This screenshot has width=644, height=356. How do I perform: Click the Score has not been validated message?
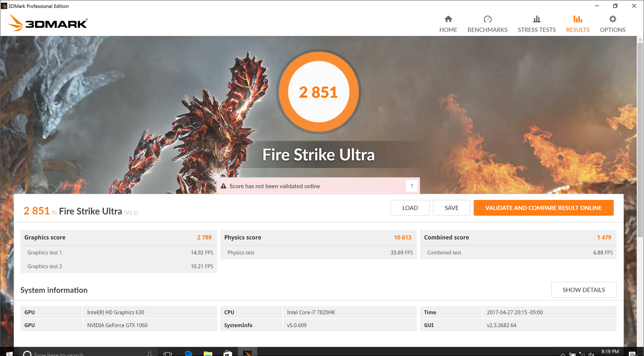275,186
